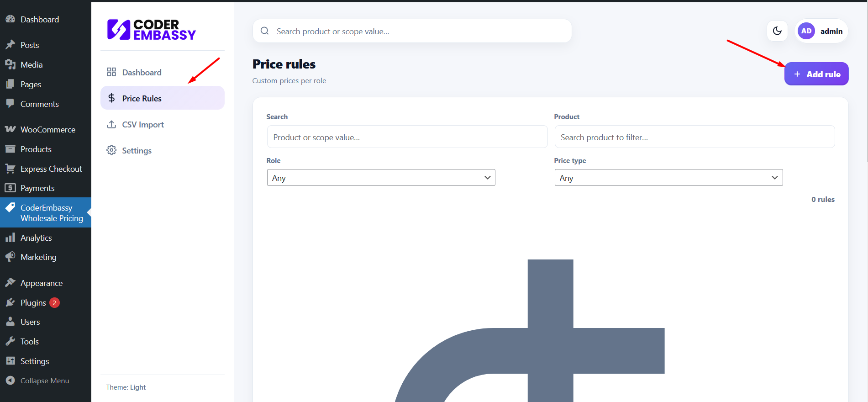Open plugin Settings gear icon
Viewport: 868px width, 402px height.
pos(111,150)
